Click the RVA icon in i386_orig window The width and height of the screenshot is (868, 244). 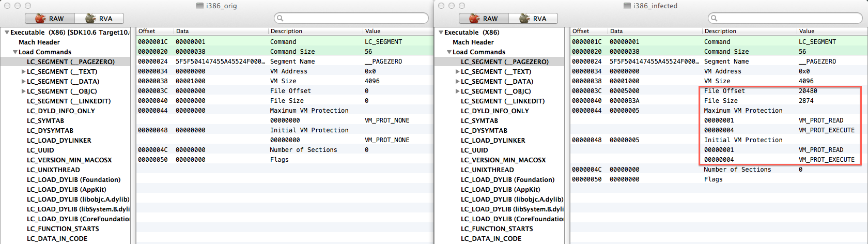point(90,19)
